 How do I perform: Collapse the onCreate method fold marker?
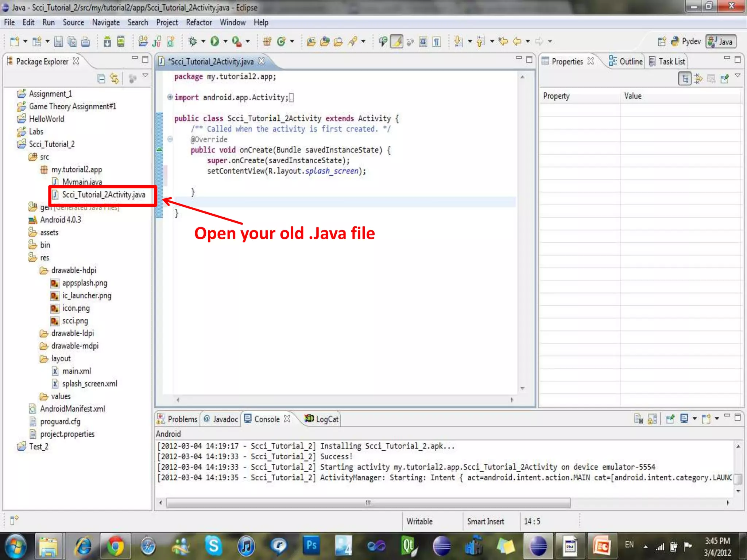(170, 139)
